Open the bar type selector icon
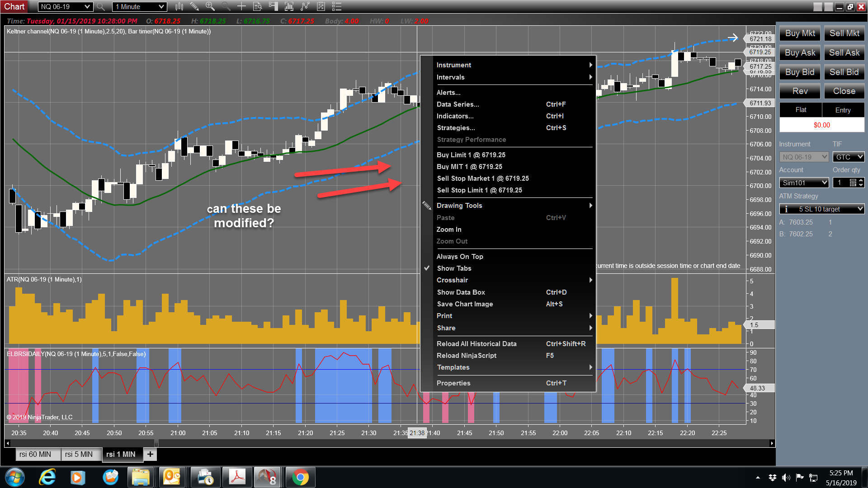 tap(179, 6)
